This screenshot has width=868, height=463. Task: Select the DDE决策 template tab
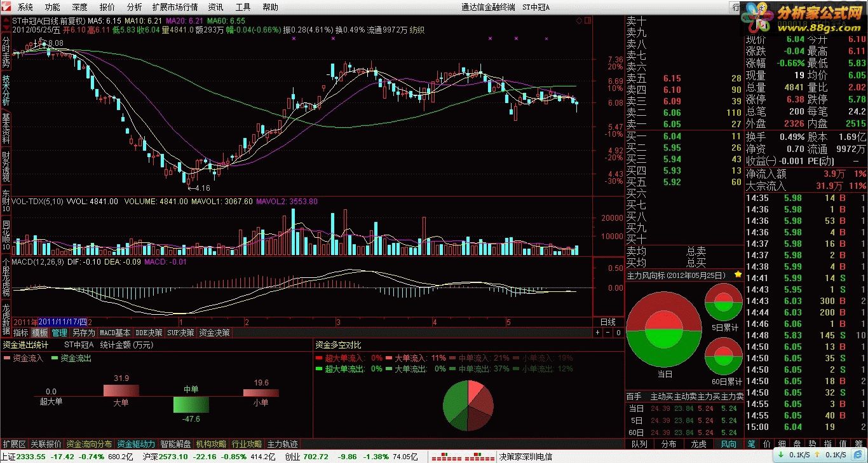click(x=149, y=333)
